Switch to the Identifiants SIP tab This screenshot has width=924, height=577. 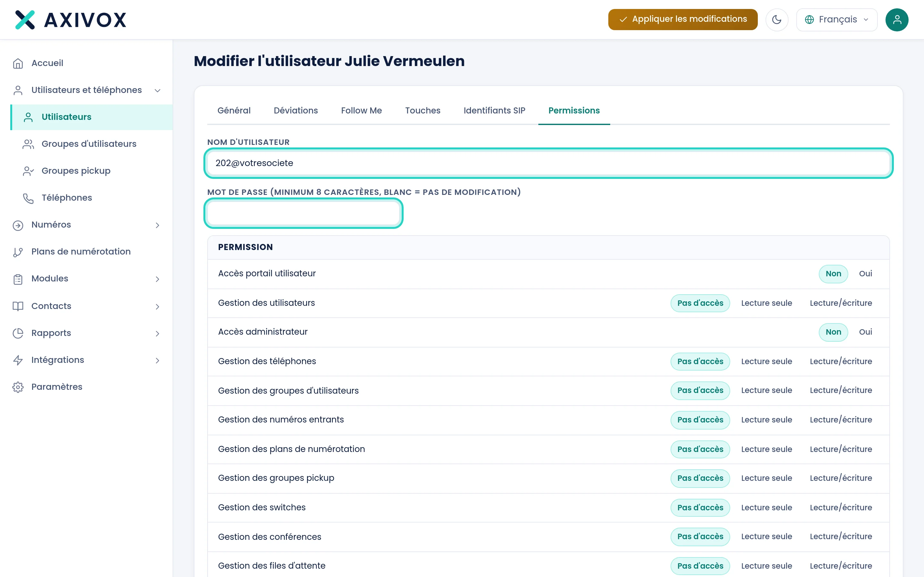point(494,111)
